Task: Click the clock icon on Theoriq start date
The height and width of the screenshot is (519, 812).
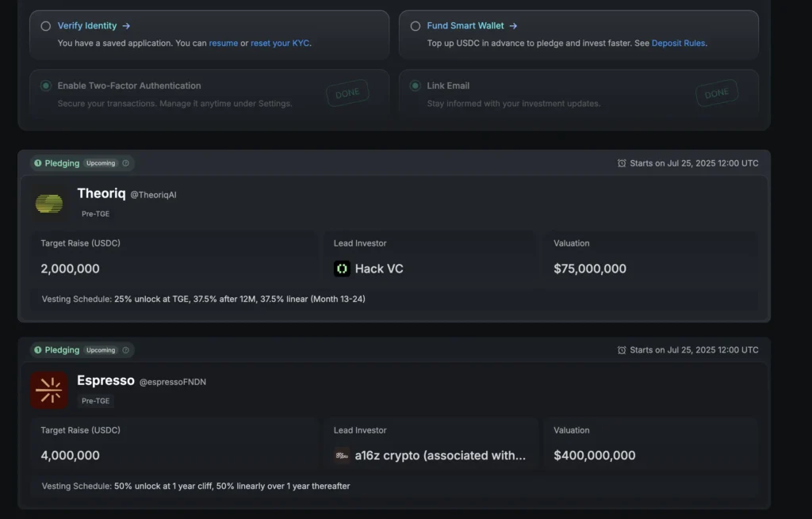Action: click(622, 163)
